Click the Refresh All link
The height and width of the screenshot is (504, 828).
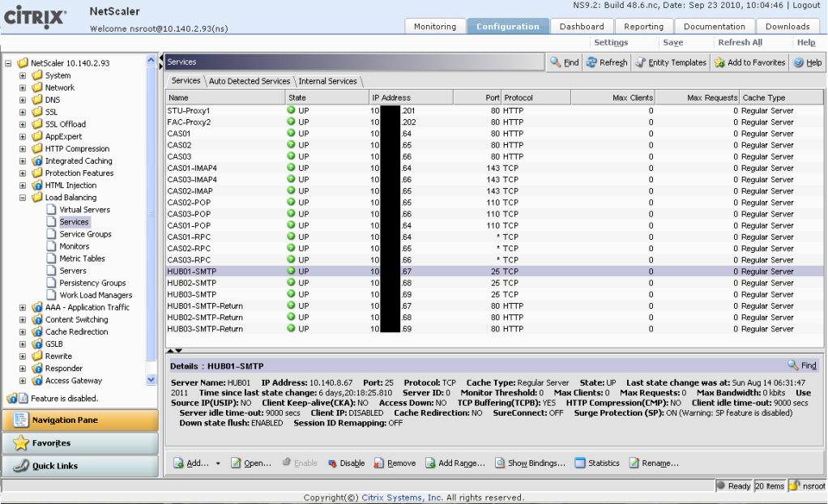point(740,42)
